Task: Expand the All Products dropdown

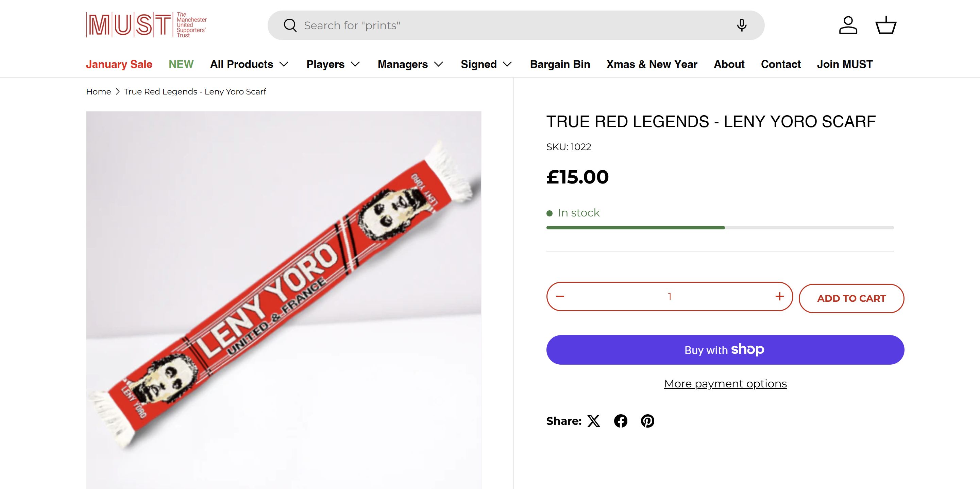Action: [249, 64]
